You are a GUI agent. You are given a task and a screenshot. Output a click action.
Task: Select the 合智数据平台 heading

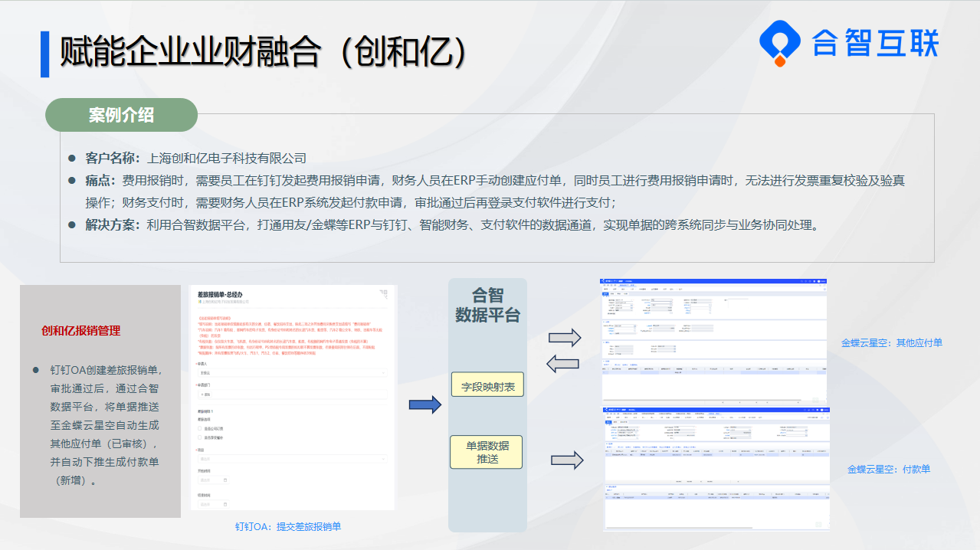pyautogui.click(x=487, y=304)
